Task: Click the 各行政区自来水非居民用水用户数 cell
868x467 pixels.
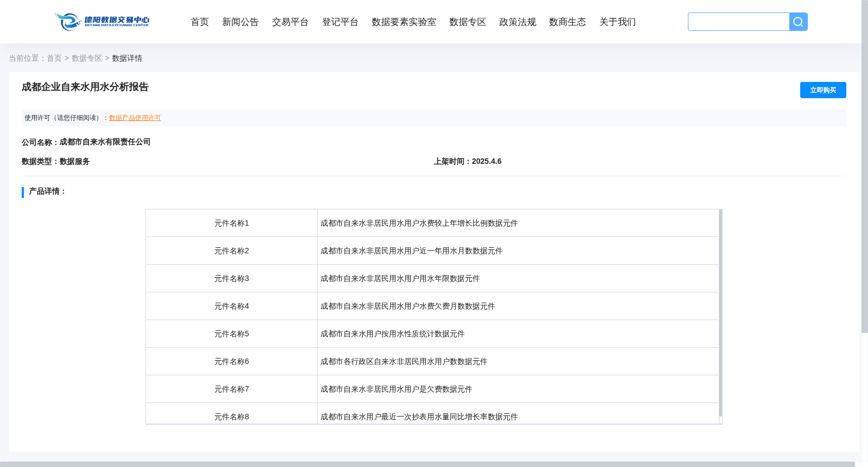Action: tap(519, 361)
